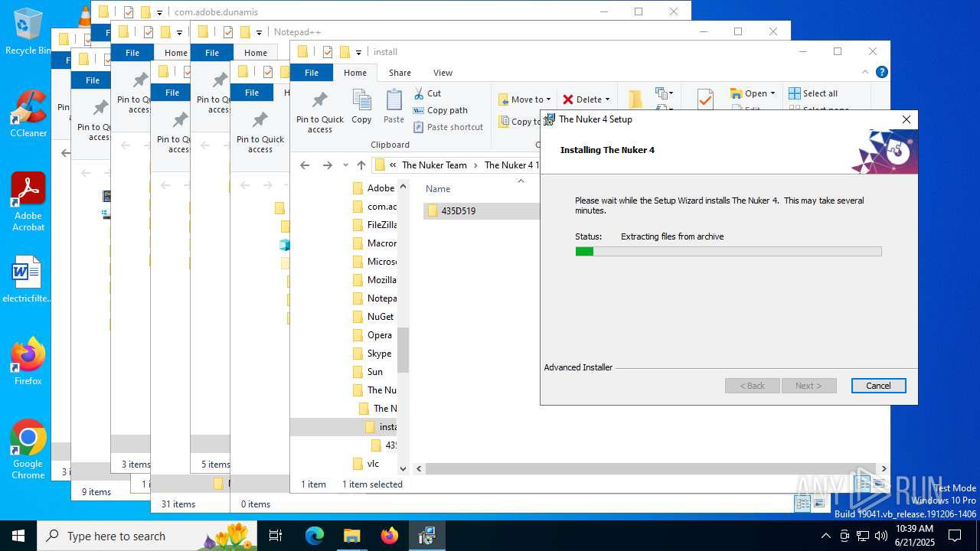This screenshot has width=980, height=551.
Task: Click the Paste clipboard icon in install window
Action: (394, 106)
